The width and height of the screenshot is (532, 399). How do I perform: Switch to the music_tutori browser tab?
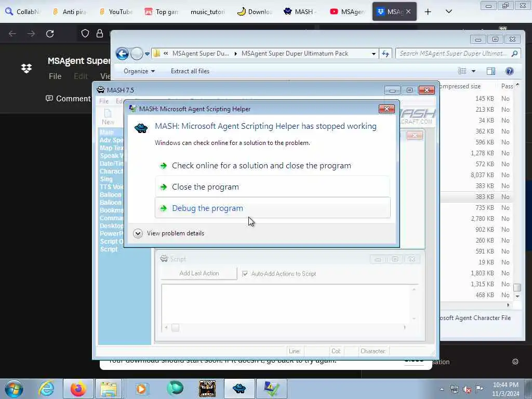[x=207, y=11]
